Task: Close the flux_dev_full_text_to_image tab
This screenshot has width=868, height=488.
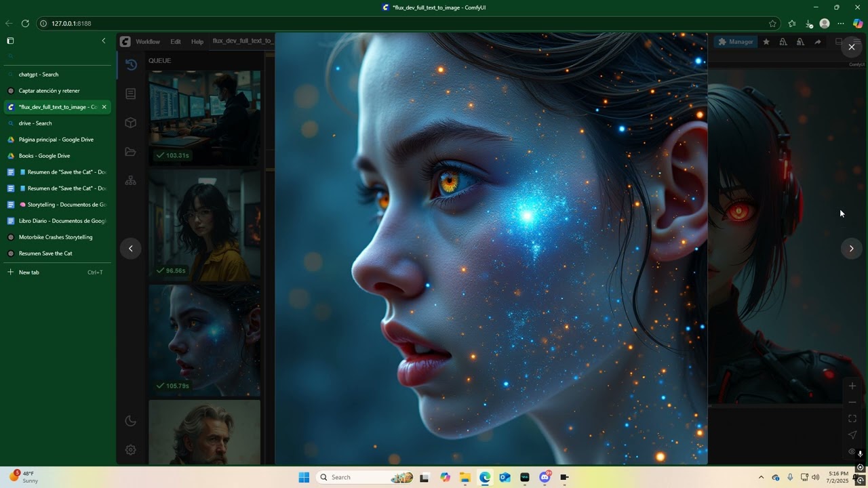Action: coord(104,107)
